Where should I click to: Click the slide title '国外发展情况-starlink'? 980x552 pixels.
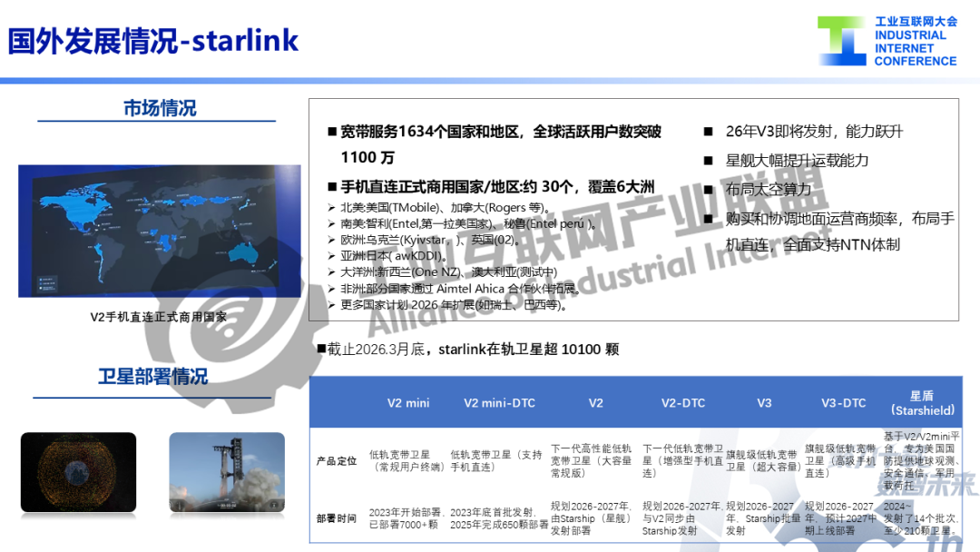153,41
